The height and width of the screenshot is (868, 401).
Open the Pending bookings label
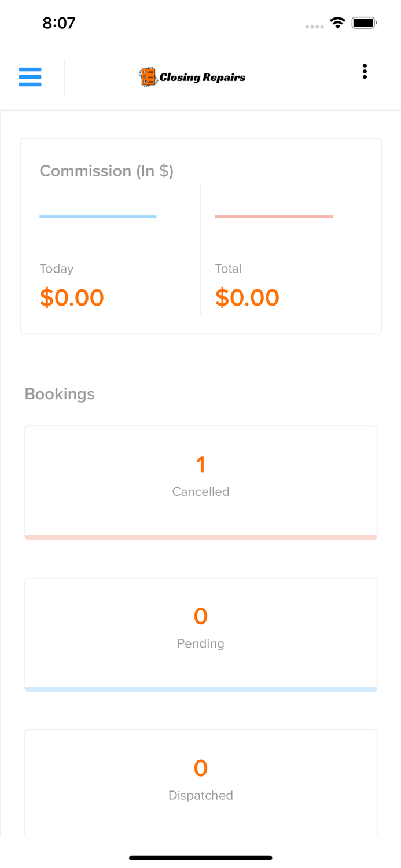[201, 643]
